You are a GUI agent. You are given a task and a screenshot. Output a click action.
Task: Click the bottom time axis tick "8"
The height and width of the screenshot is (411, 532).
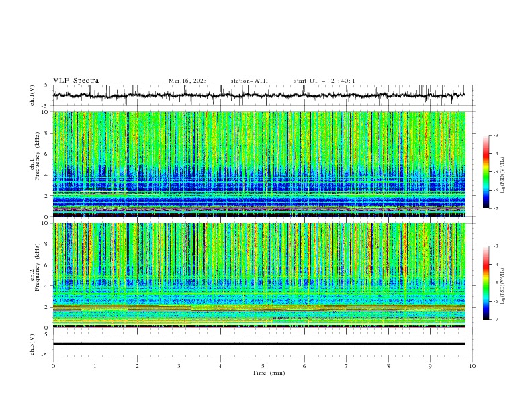click(388, 366)
